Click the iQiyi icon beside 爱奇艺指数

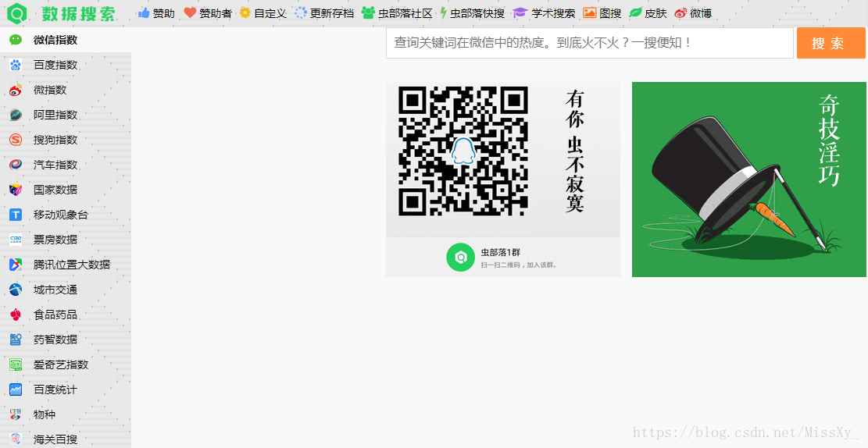pos(16,364)
